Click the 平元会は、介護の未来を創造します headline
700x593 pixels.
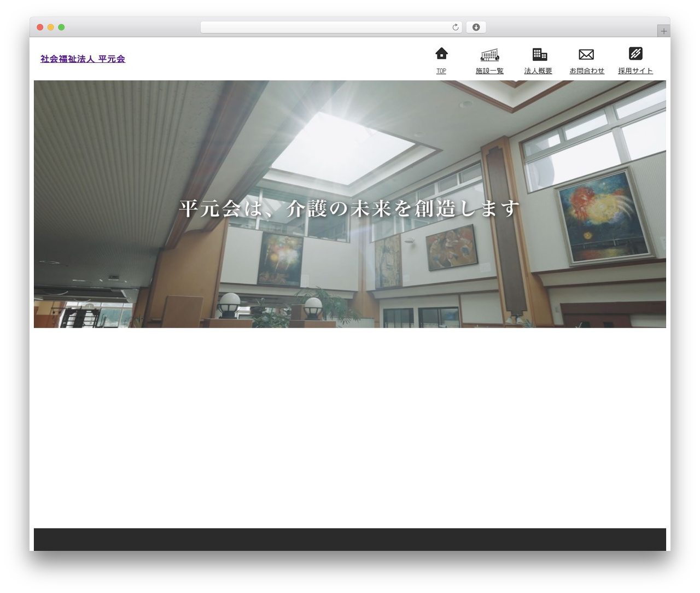[x=349, y=208]
